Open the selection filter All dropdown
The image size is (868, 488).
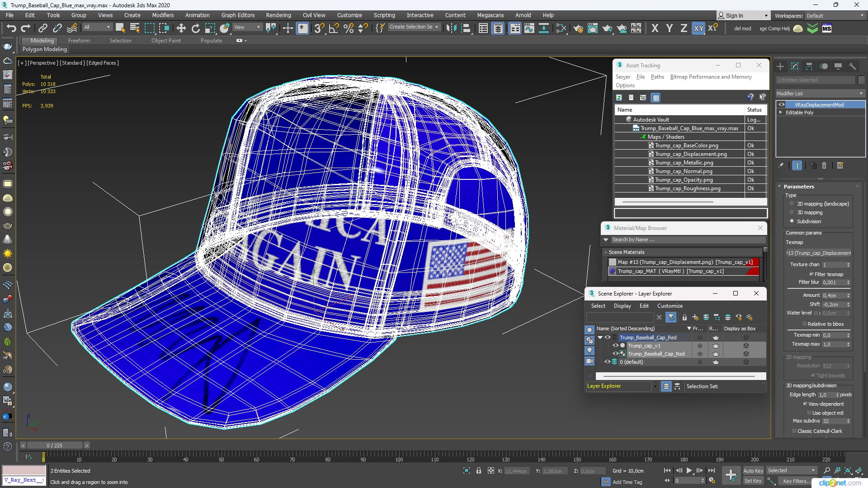(97, 28)
